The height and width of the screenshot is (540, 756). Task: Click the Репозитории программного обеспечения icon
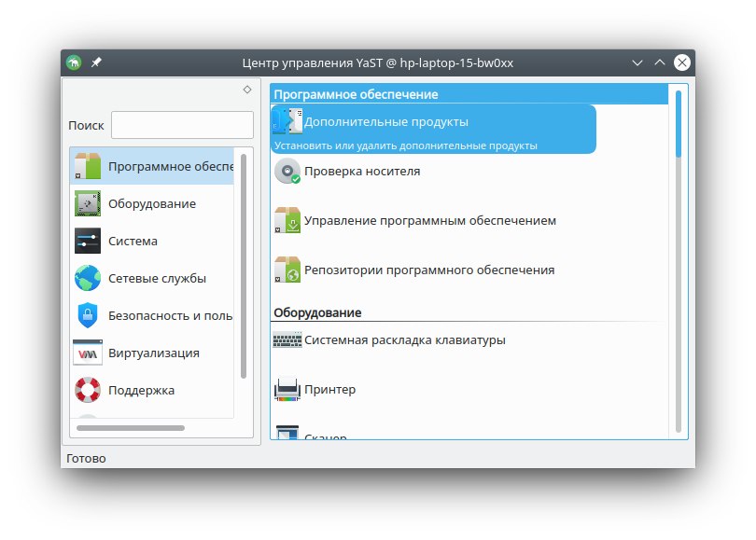click(x=287, y=270)
